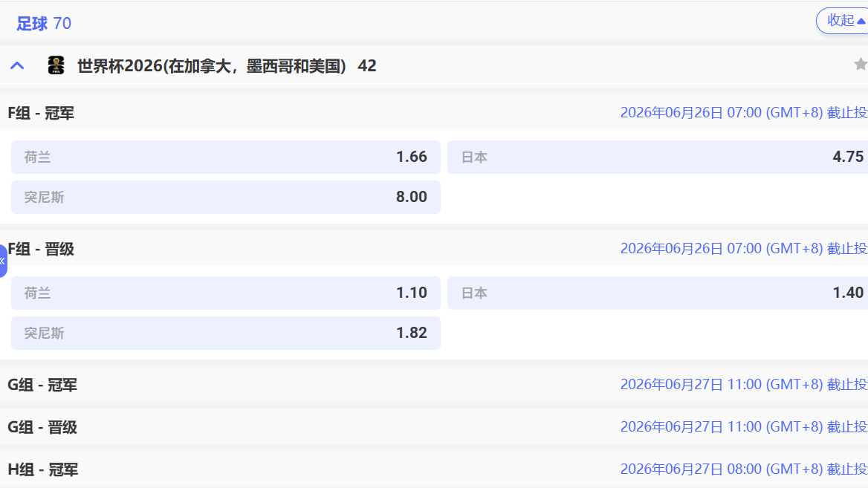This screenshot has height=488, width=868.
Task: Select 日本 at odds 4.75
Action: (657, 157)
